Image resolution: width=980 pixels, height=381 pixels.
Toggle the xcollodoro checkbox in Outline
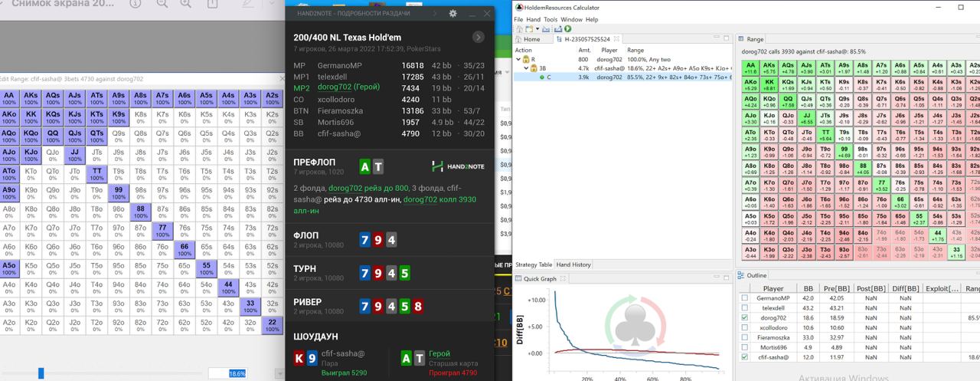tap(744, 327)
